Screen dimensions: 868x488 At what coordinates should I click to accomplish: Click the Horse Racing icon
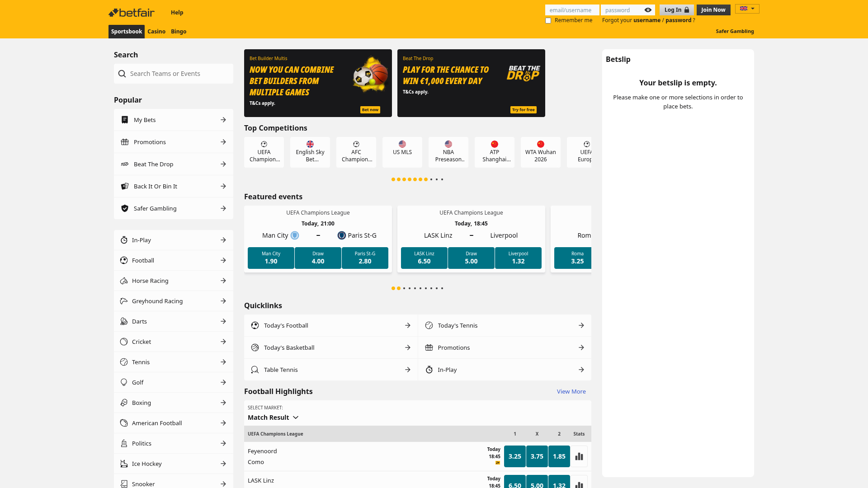pyautogui.click(x=124, y=281)
